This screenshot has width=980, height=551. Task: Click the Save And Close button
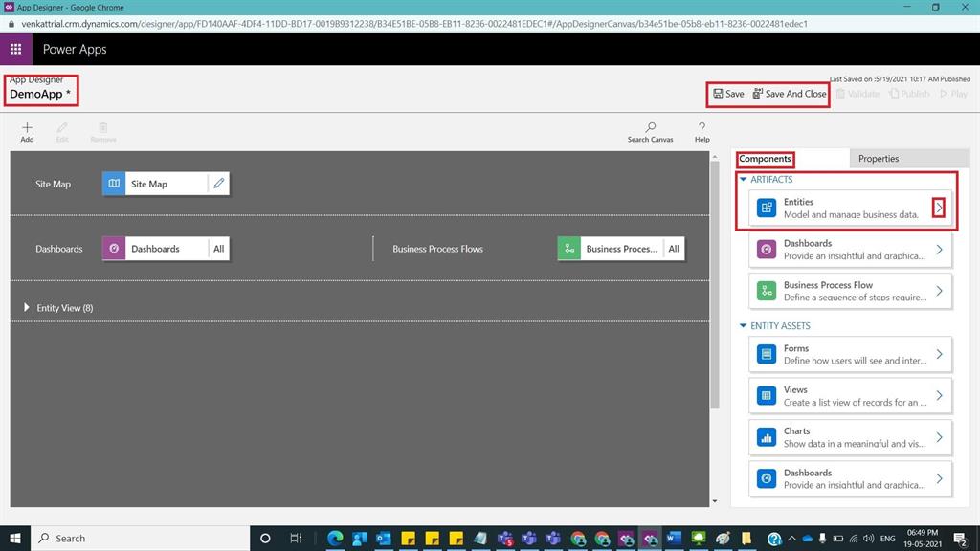pos(791,94)
